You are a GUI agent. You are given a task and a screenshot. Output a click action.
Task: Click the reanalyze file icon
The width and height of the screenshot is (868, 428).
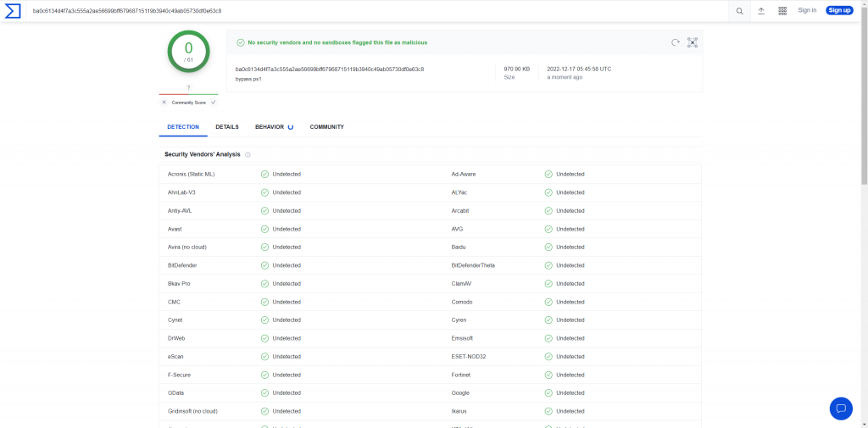point(676,42)
